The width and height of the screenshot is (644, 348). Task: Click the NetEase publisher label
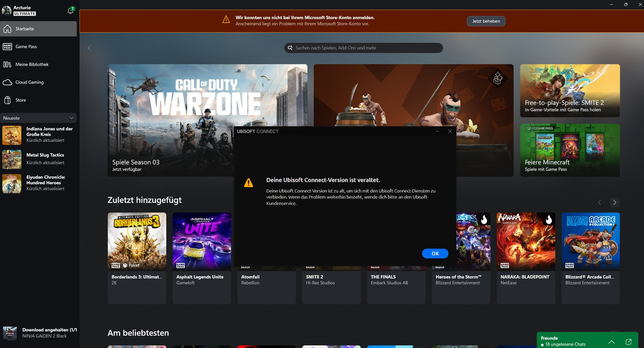510,283
